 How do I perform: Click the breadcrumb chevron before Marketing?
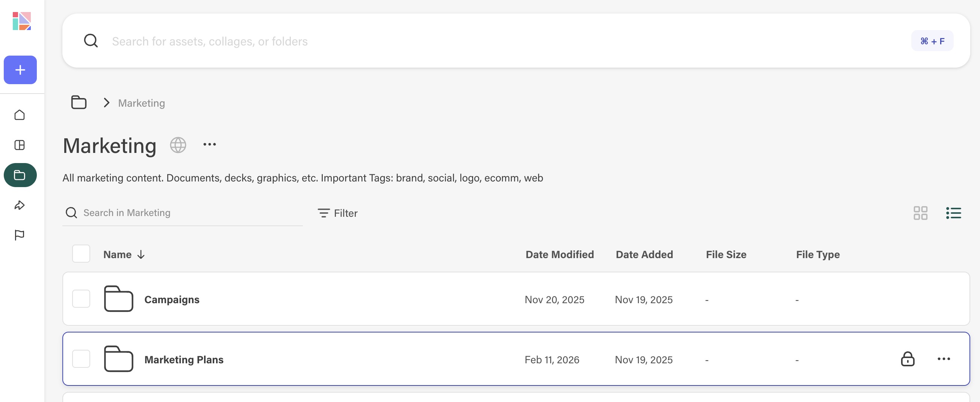tap(106, 103)
